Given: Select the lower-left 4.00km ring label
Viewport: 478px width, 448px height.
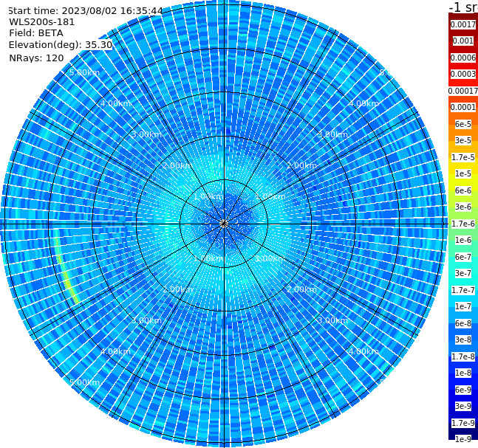Looking at the screenshot, I should pos(115,351).
